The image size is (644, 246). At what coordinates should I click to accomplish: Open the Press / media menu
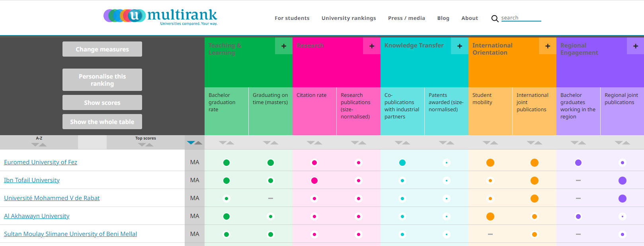406,18
